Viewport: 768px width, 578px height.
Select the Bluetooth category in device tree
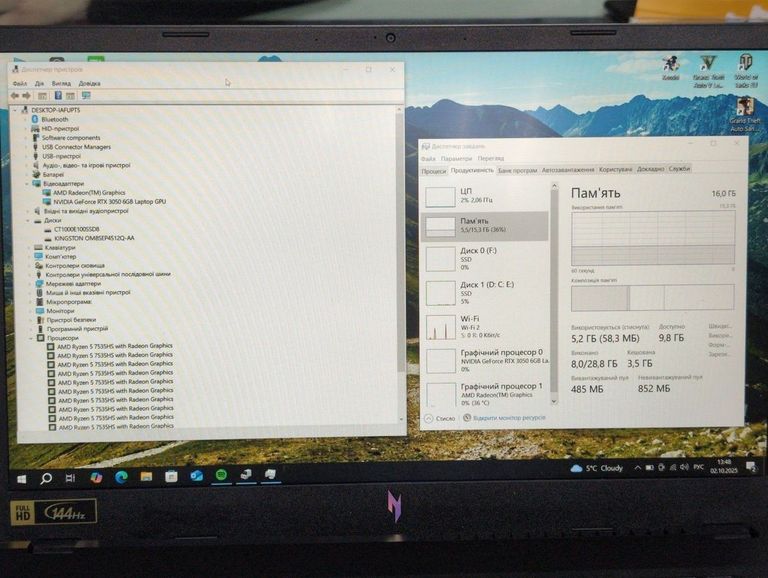click(54, 119)
